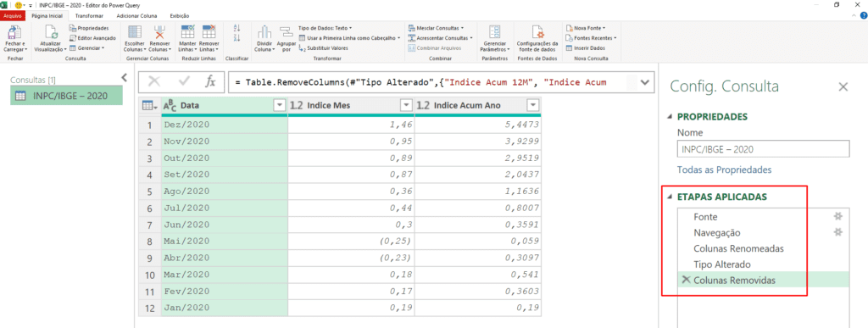This screenshot has height=328, width=868.
Task: Switch to the Adicionar Coluna tab
Action: coord(137,16)
